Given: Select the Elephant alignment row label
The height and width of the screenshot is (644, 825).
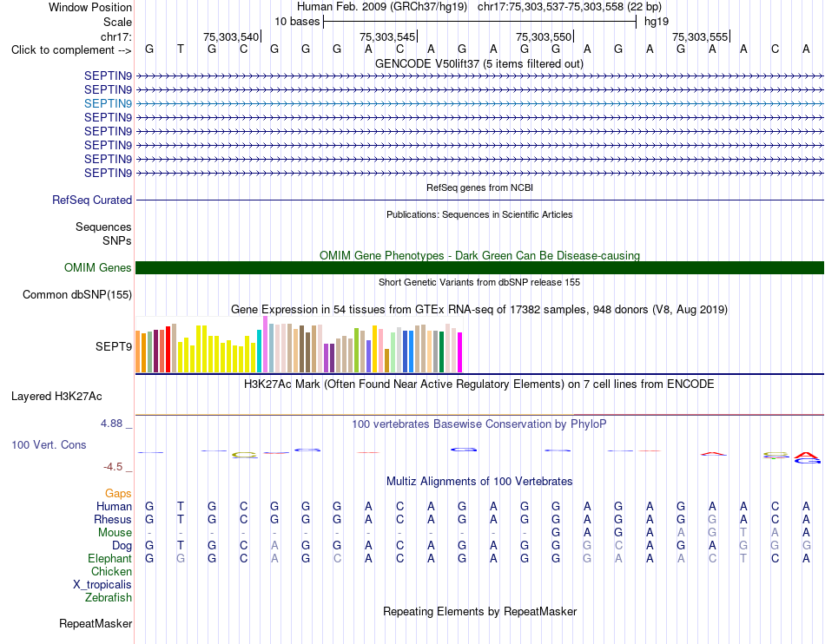Looking at the screenshot, I should (x=110, y=559).
